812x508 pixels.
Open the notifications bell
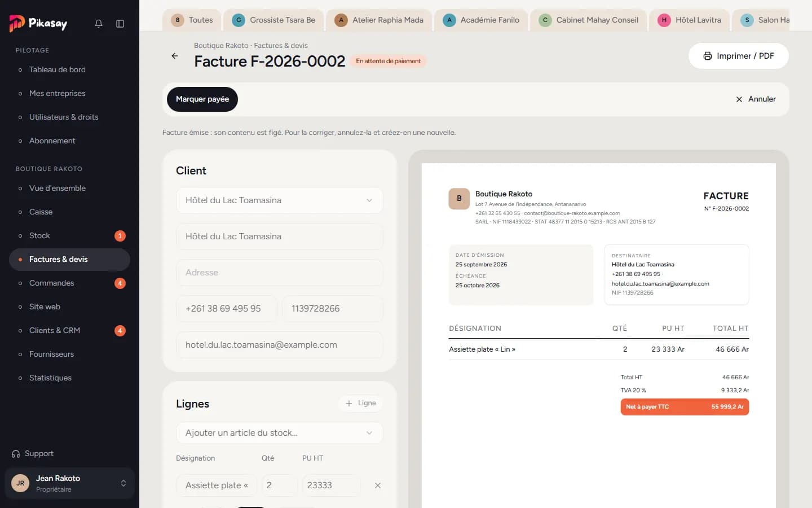pyautogui.click(x=99, y=24)
